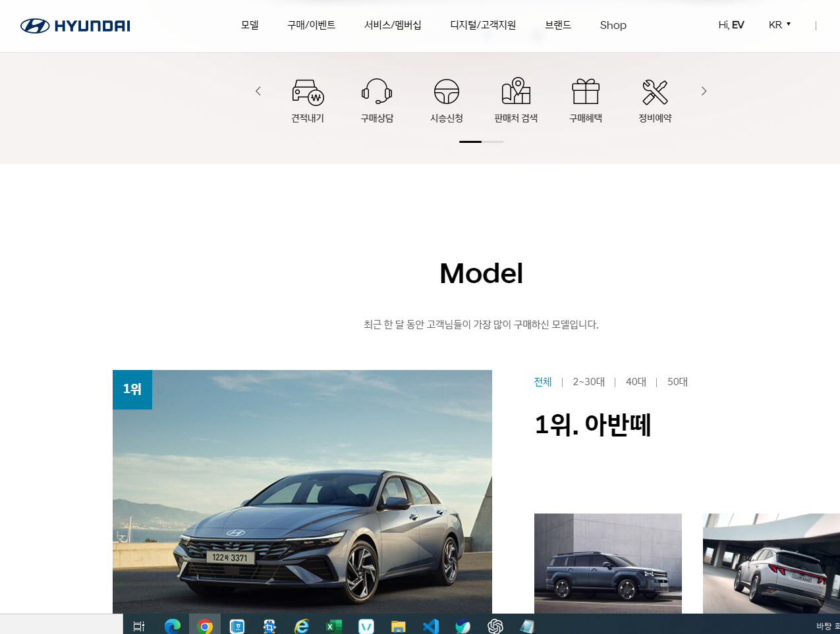
Task: Open the notepad app in taskbar
Action: tap(527, 626)
